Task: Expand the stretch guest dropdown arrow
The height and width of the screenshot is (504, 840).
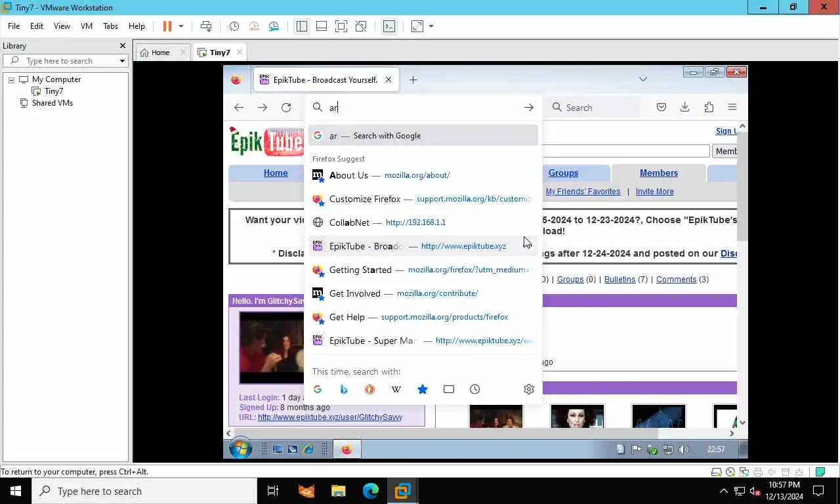Action: (431, 26)
